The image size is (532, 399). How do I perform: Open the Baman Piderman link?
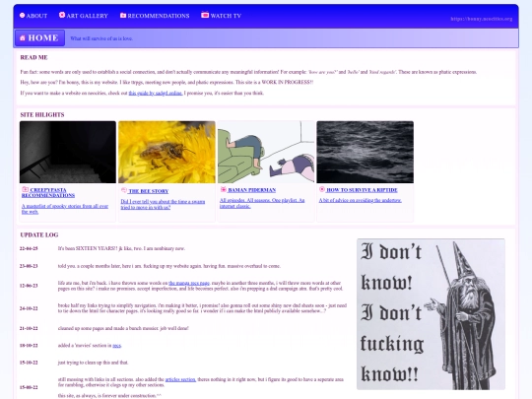coord(252,190)
